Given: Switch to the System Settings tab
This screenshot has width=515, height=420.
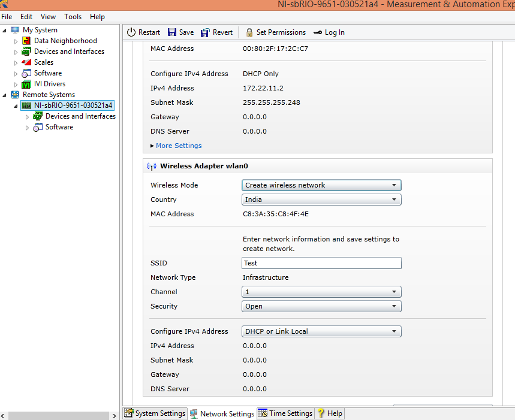Looking at the screenshot, I should pyautogui.click(x=155, y=413).
